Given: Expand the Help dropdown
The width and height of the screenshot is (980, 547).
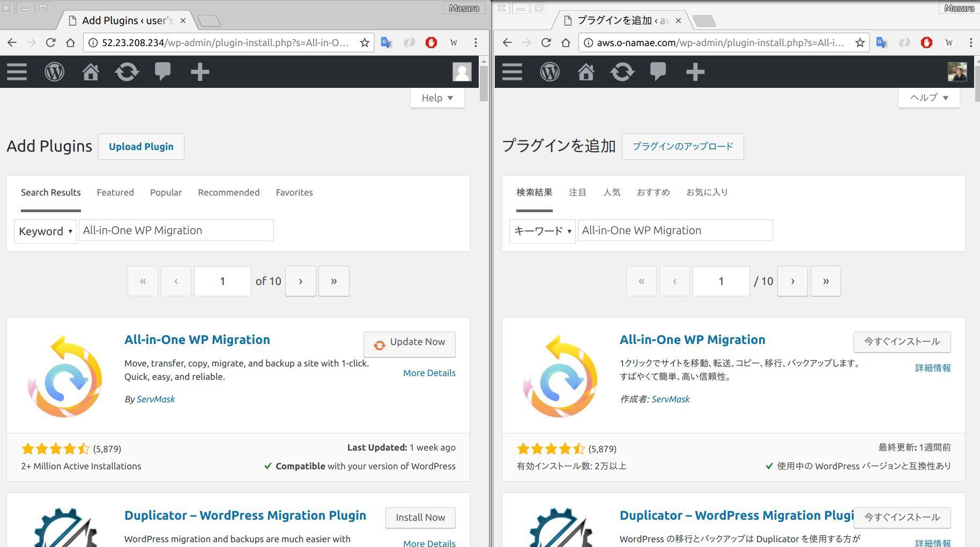Looking at the screenshot, I should (x=437, y=98).
